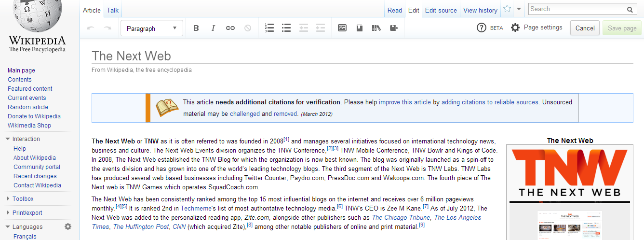Viewport: 644px width, 240px height.
Task: Insert media using the picture icon
Action: [x=342, y=28]
